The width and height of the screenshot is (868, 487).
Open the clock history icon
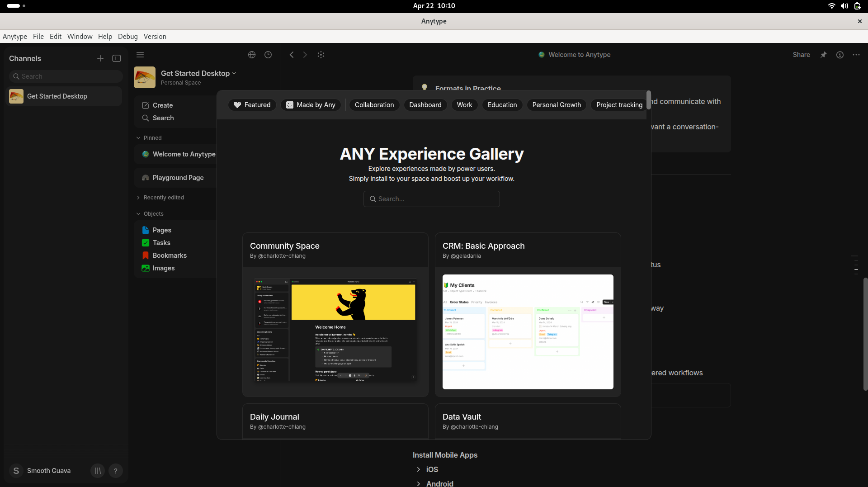tap(268, 55)
